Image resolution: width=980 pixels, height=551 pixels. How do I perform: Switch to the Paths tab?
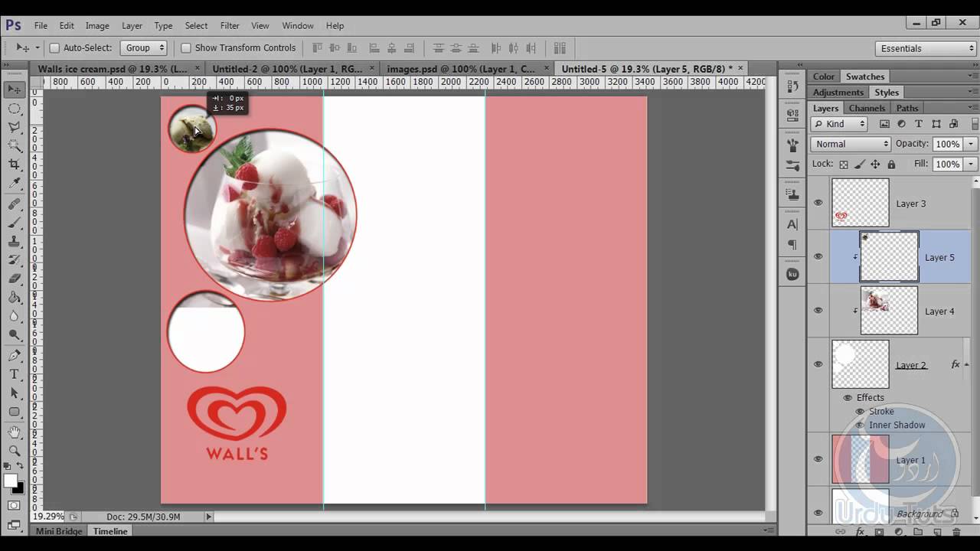tap(907, 108)
